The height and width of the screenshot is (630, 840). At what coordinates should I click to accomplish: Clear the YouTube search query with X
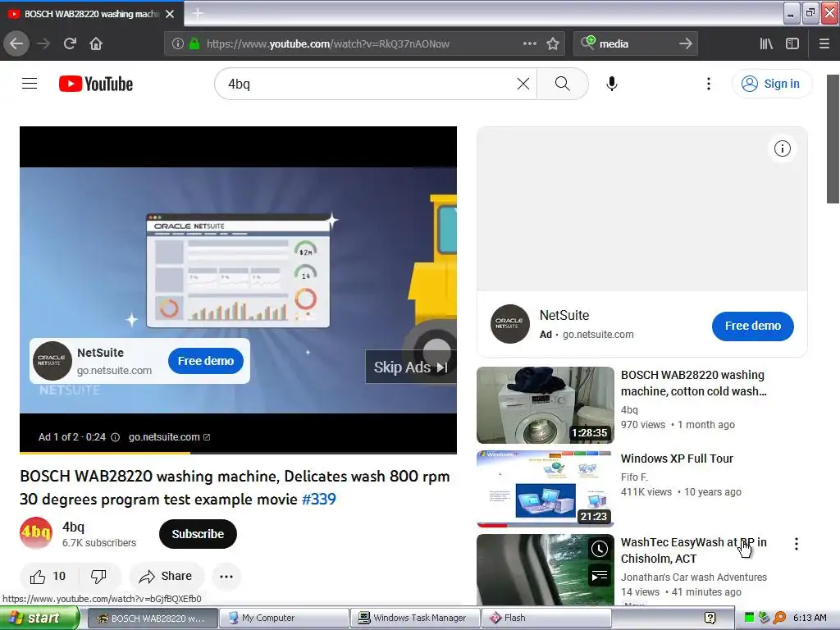tap(523, 84)
